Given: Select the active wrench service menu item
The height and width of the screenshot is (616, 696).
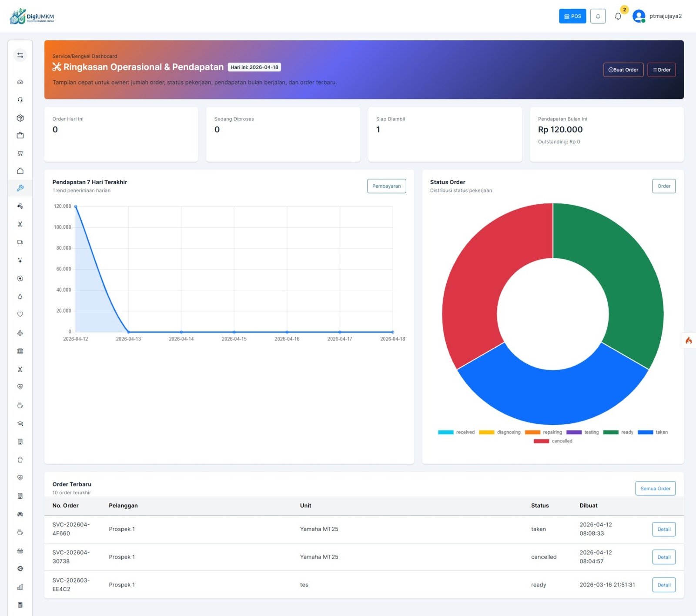Looking at the screenshot, I should pyautogui.click(x=20, y=188).
